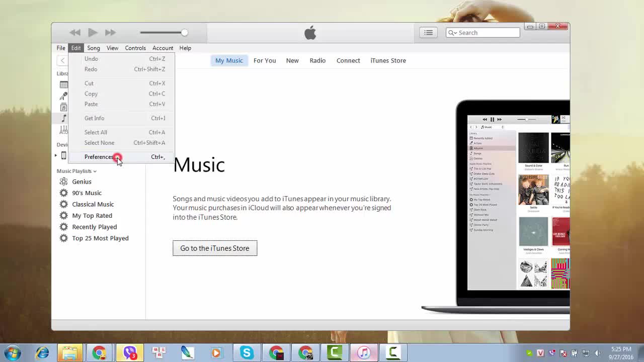The height and width of the screenshot is (362, 644).
Task: Click Undo in the Edit menu
Action: tap(121, 59)
